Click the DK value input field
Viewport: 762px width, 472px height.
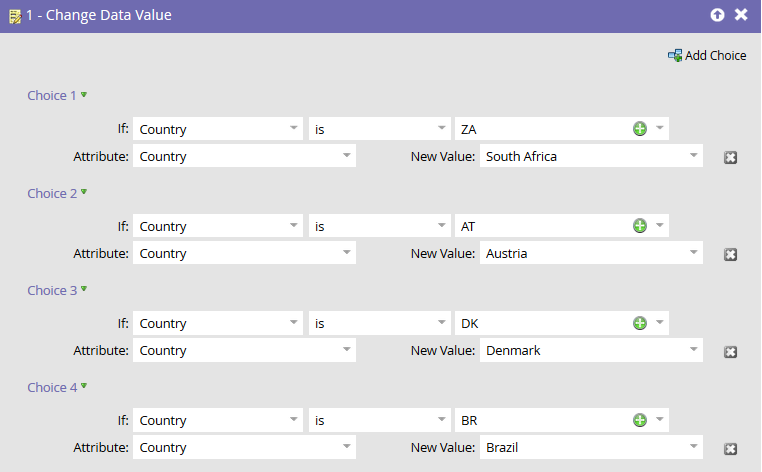(x=540, y=323)
